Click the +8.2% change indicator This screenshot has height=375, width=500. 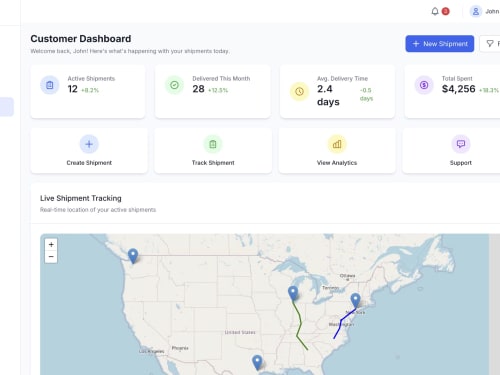coord(90,90)
